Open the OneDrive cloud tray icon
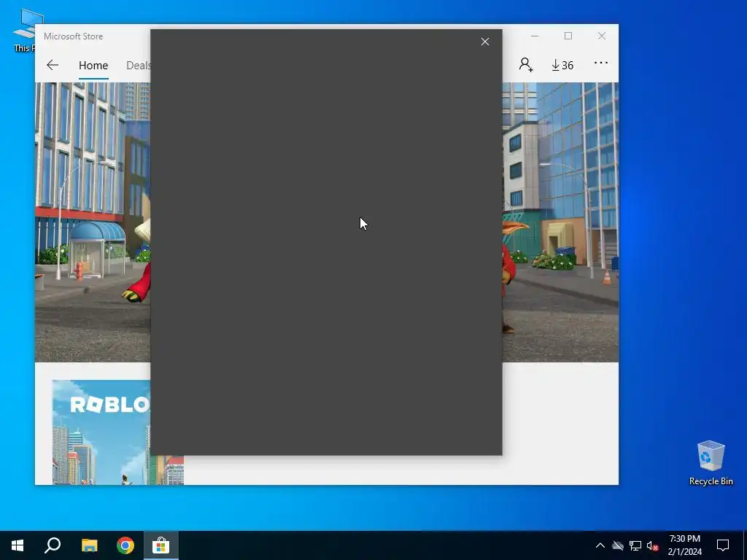 618,545
